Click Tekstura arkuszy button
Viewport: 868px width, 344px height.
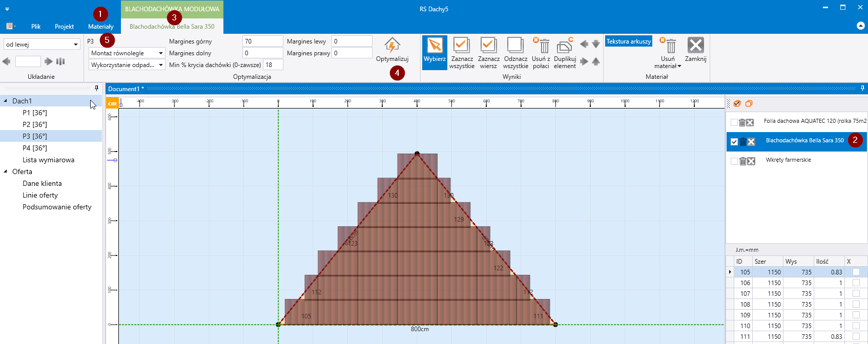pos(628,41)
